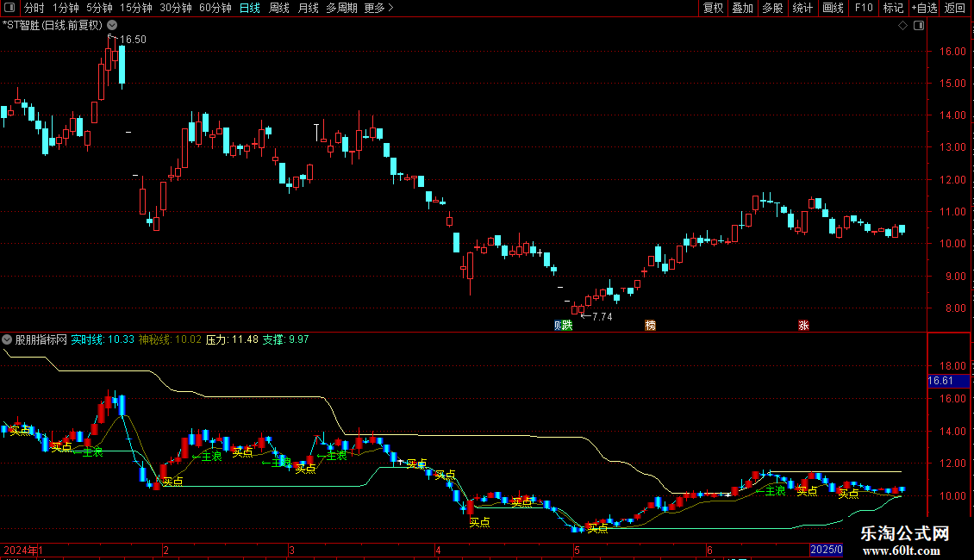The image size is (974, 560).
Task: Choose the 60分钟 period
Action: (x=215, y=8)
